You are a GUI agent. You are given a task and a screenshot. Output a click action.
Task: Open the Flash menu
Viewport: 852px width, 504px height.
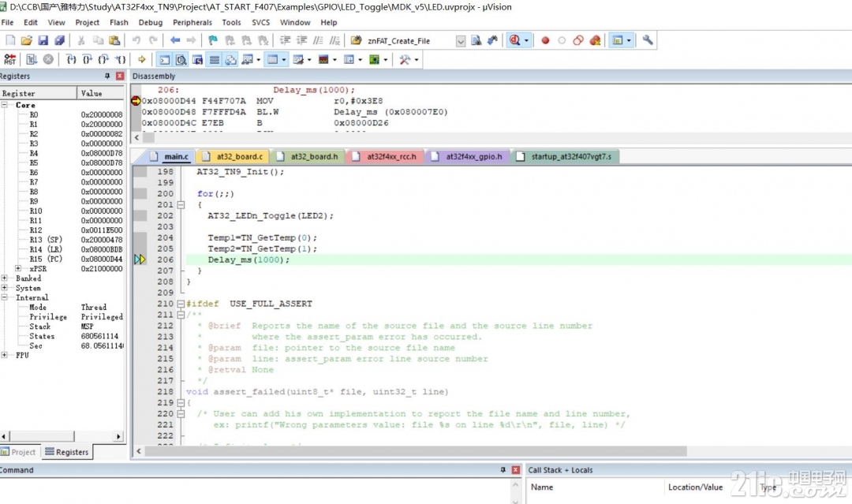(118, 22)
